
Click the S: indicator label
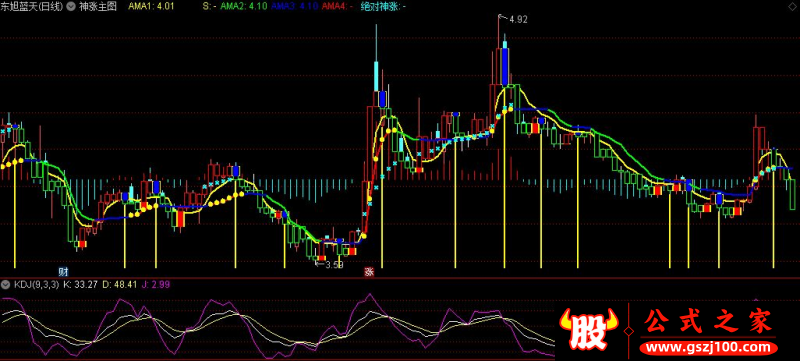coord(209,7)
